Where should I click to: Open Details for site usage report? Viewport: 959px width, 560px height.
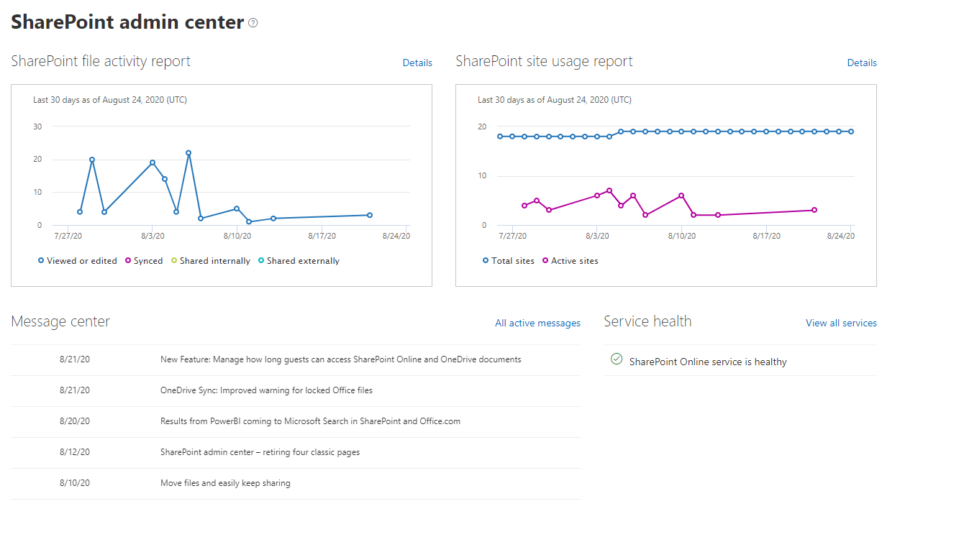(862, 63)
